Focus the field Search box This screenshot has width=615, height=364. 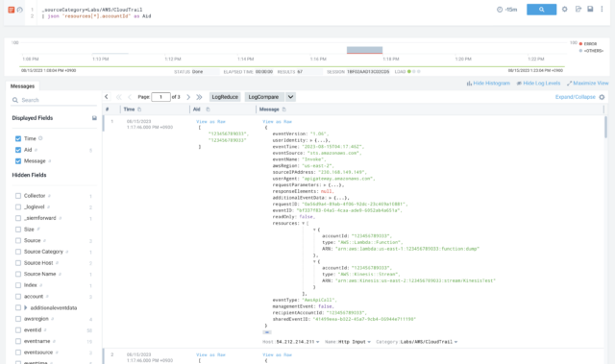pos(54,100)
